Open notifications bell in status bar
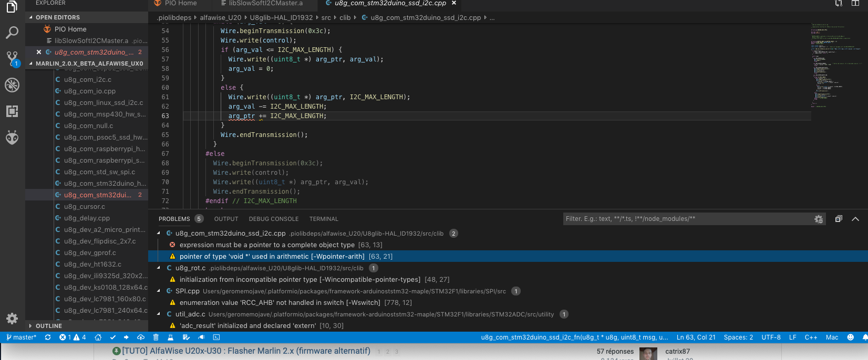Viewport: 868px width, 360px height. tap(865, 337)
